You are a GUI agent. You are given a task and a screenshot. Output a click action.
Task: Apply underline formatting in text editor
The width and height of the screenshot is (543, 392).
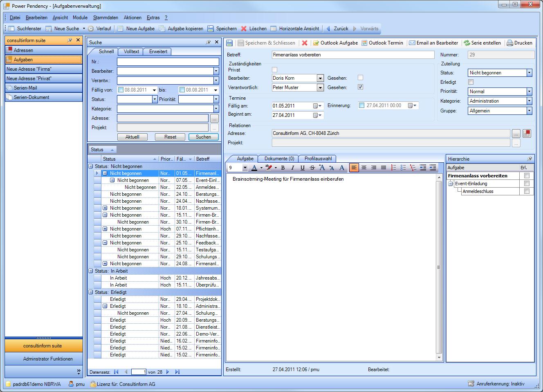click(x=302, y=168)
